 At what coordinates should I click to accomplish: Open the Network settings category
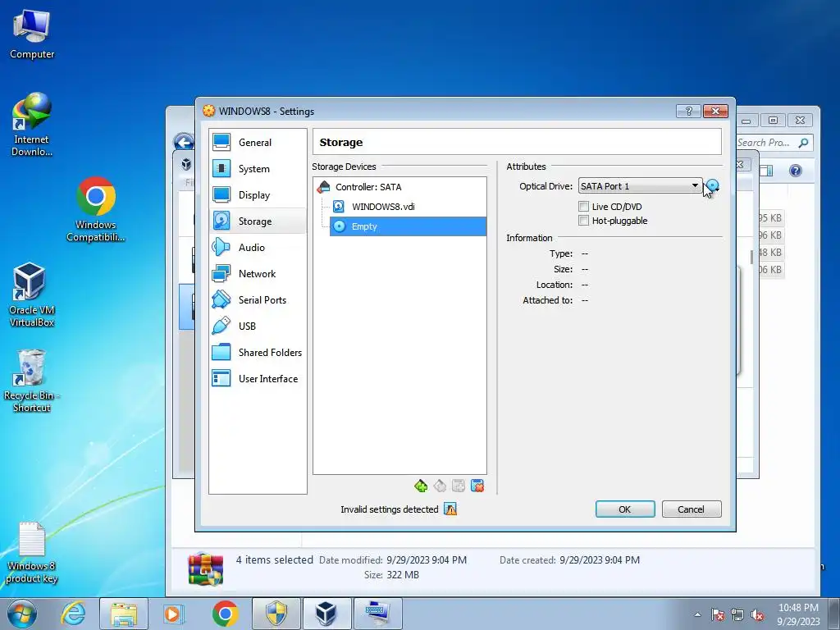257,274
